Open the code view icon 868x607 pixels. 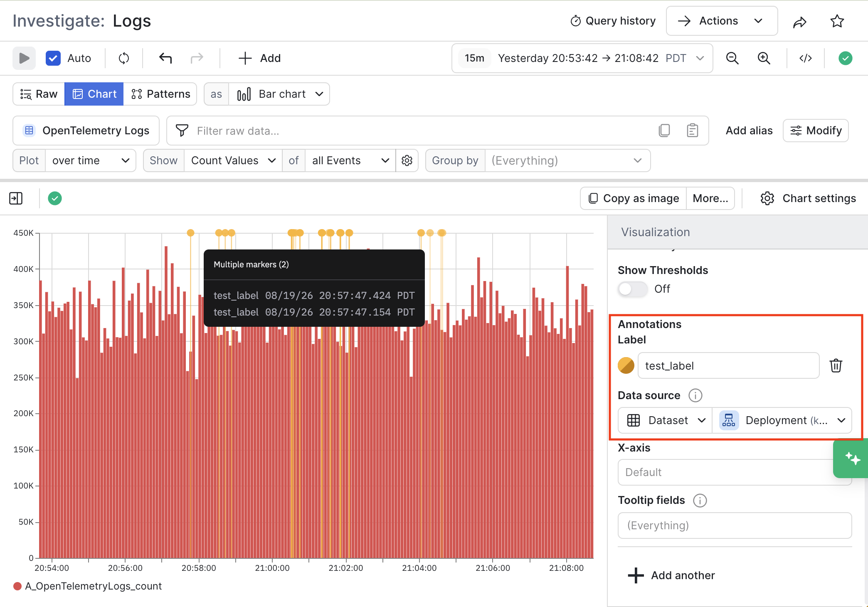pyautogui.click(x=806, y=58)
